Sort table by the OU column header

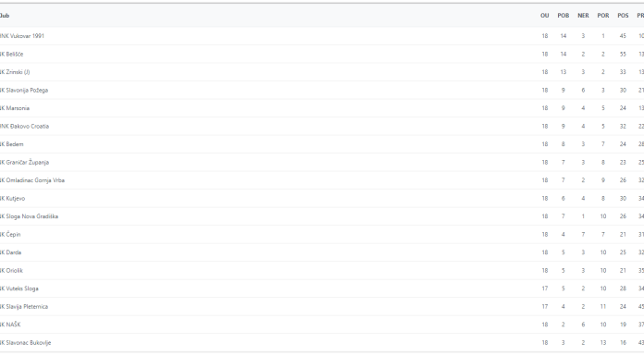click(x=545, y=16)
